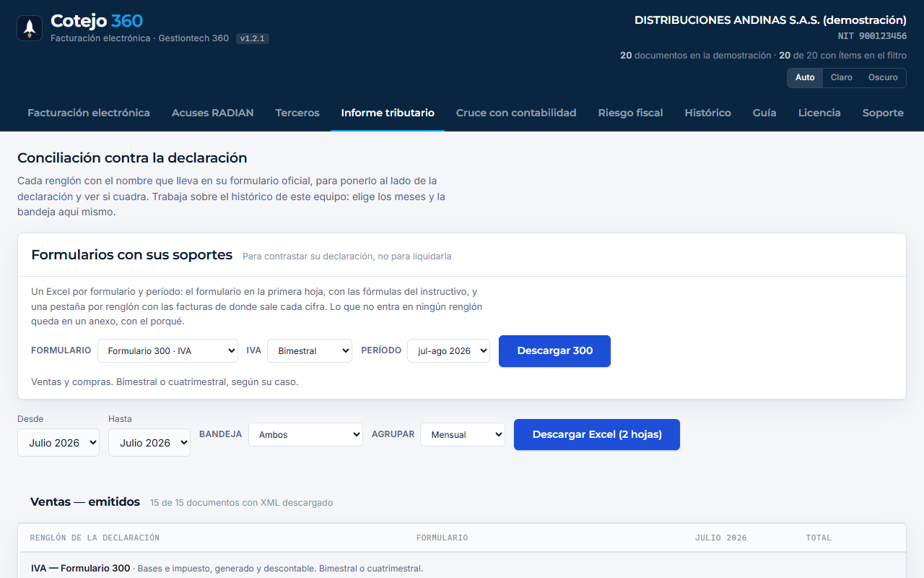
Task: Open Cruce con contabilidad tab
Action: 516,113
